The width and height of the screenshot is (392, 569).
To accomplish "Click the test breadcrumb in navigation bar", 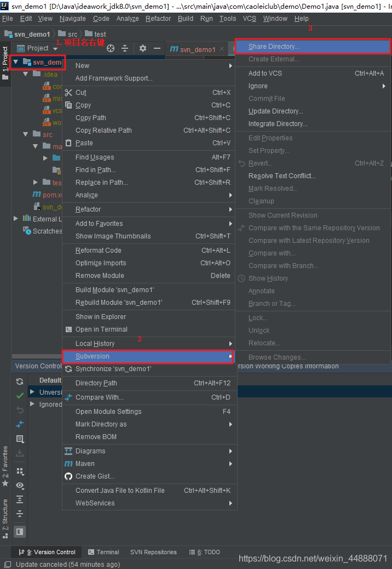I will (x=96, y=34).
